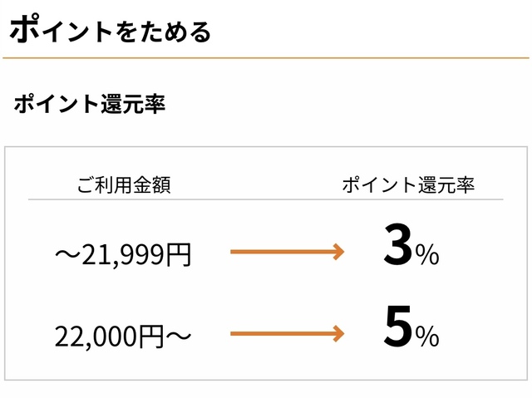Image resolution: width=532 pixels, height=398 pixels.
Task: Click the percent sign after 3
Action: click(427, 255)
